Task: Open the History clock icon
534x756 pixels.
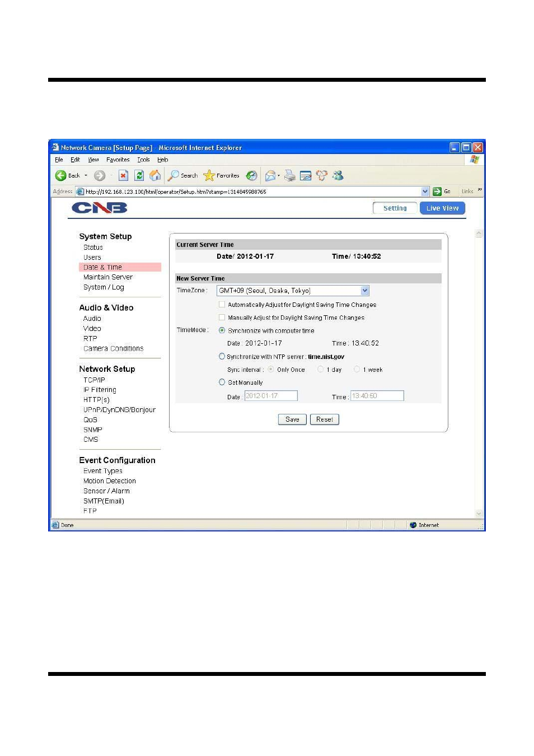Action: (x=252, y=176)
